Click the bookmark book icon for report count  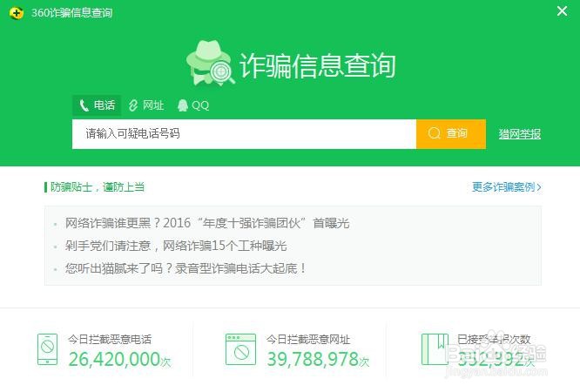point(435,349)
